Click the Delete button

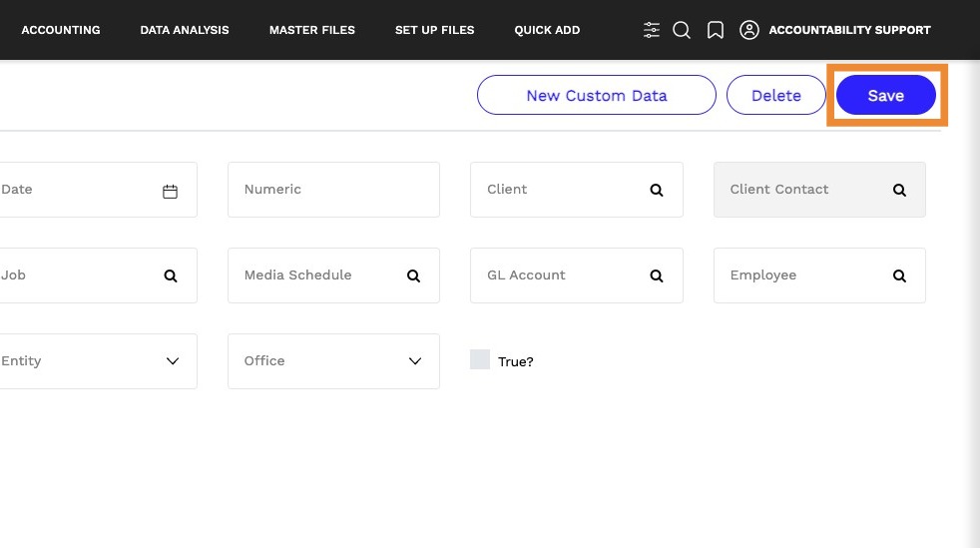[776, 95]
